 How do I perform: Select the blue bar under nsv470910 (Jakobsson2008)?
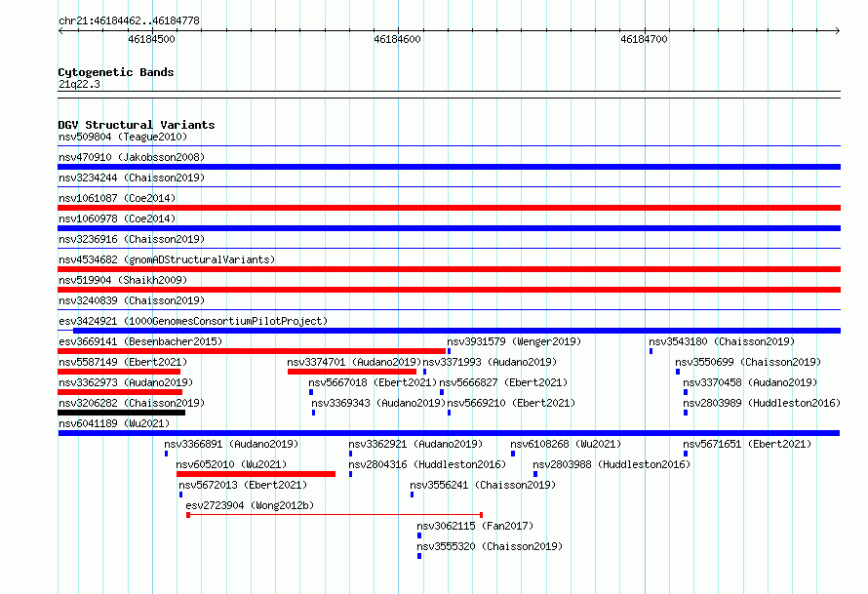coord(449,167)
